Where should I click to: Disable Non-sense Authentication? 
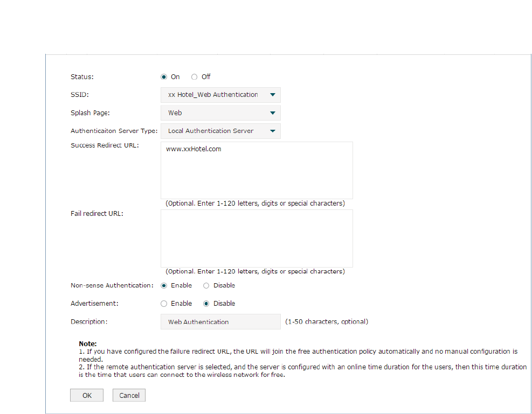(206, 285)
